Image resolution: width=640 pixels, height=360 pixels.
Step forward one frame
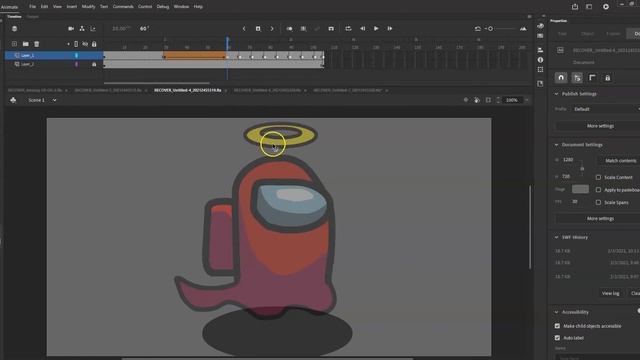(390, 29)
